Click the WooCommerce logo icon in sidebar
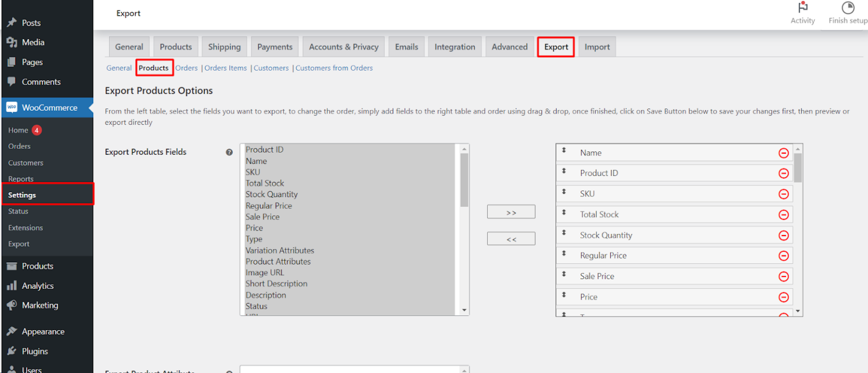868x373 pixels. click(12, 107)
